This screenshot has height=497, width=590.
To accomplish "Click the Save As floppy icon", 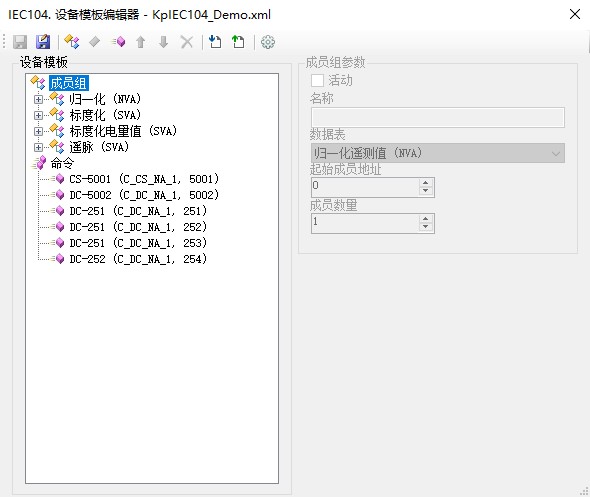I will [43, 42].
